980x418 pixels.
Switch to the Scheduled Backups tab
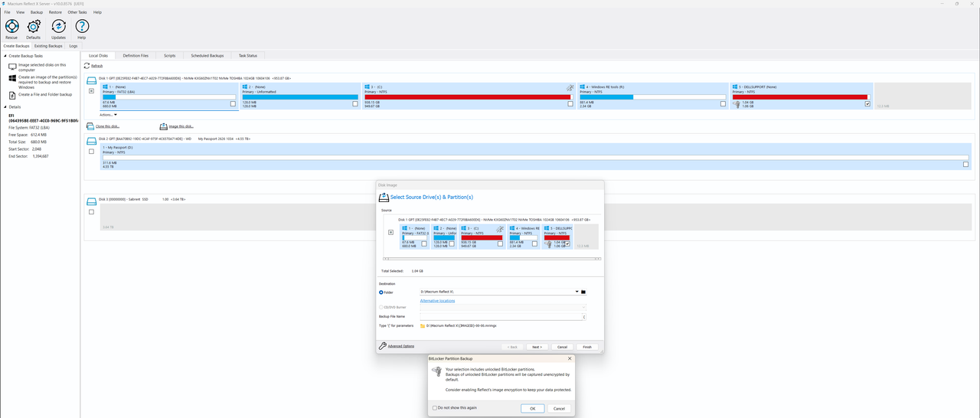click(x=207, y=55)
